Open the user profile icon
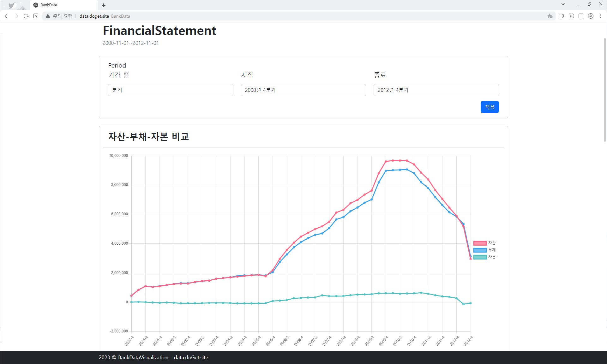Screen dimensions: 607x364 point(591,16)
